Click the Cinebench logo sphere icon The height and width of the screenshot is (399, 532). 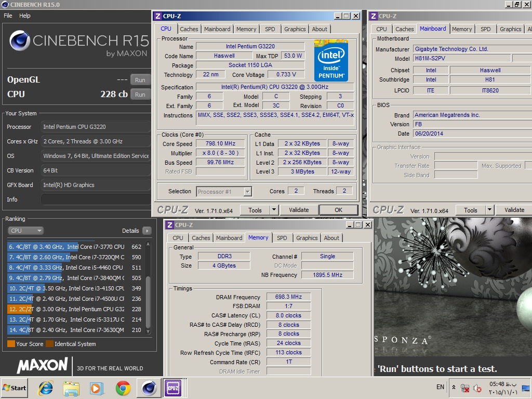click(19, 41)
